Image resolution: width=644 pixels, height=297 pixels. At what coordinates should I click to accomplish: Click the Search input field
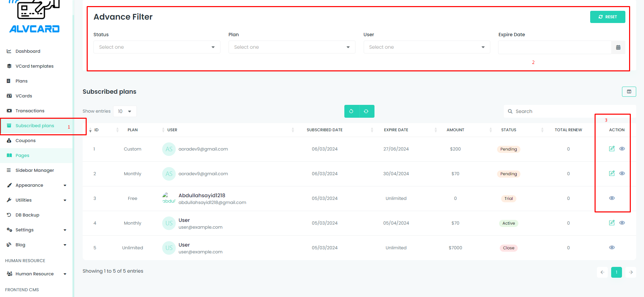(x=570, y=111)
